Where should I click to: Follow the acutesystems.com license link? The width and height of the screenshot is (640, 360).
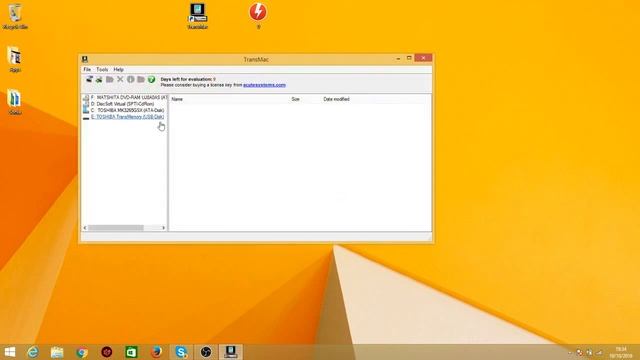click(x=264, y=85)
